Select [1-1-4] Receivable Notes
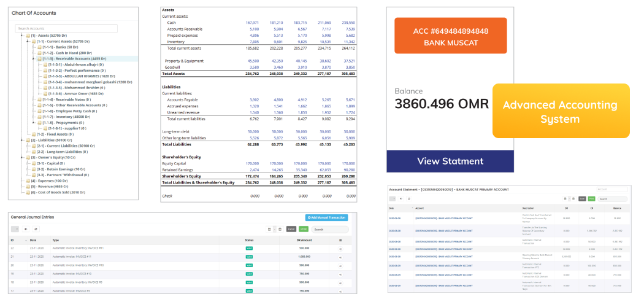The width and height of the screenshot is (644, 307). point(66,99)
